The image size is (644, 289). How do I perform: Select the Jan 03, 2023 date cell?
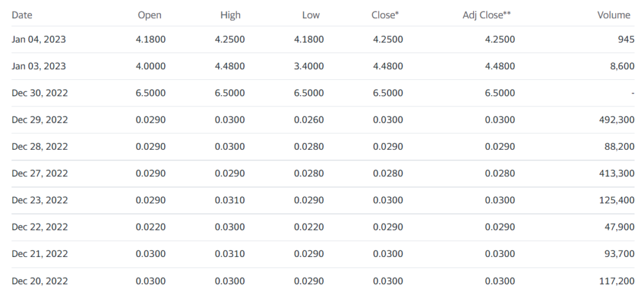click(38, 66)
